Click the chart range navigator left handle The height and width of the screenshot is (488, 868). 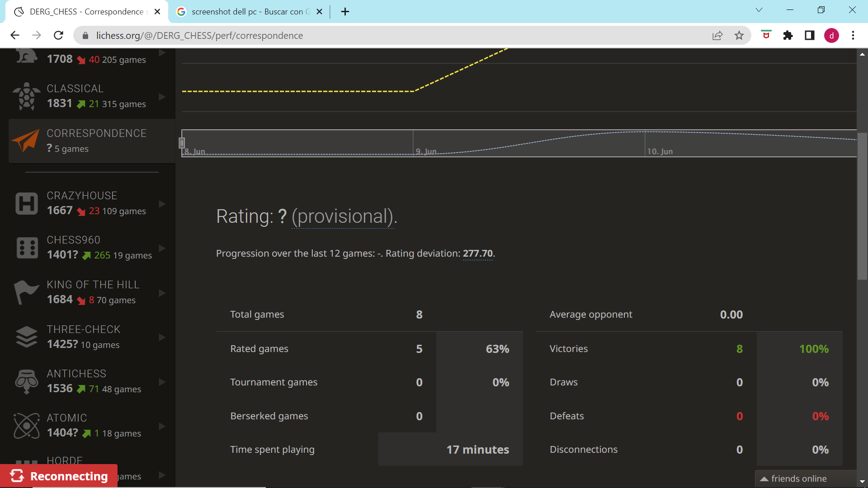tap(182, 143)
